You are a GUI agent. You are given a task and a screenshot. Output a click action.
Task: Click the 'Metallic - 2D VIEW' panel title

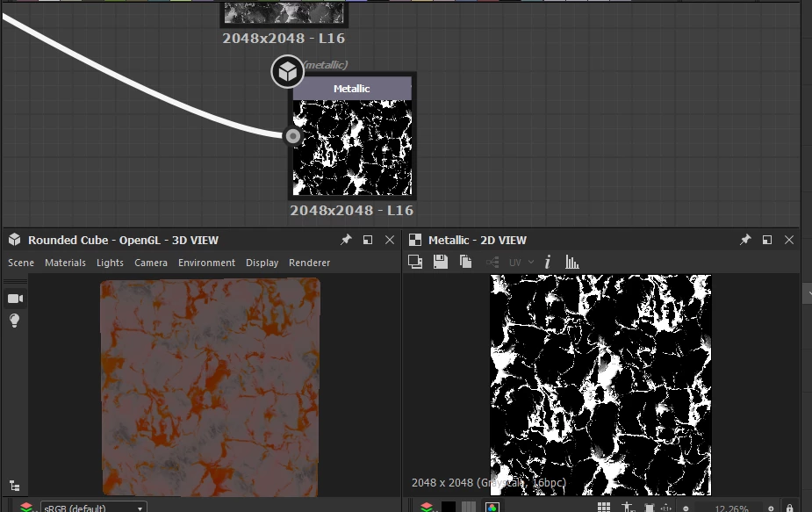[477, 240]
